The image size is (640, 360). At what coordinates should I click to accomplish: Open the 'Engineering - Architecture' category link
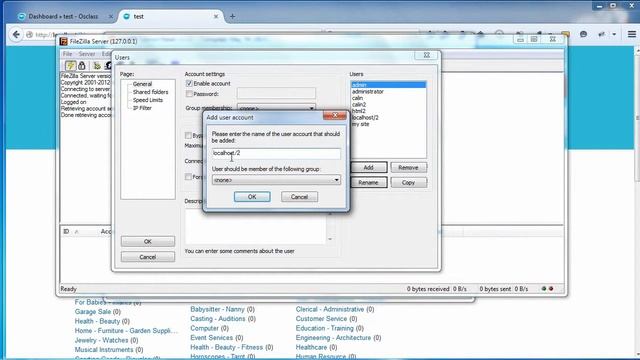pyautogui.click(x=333, y=338)
